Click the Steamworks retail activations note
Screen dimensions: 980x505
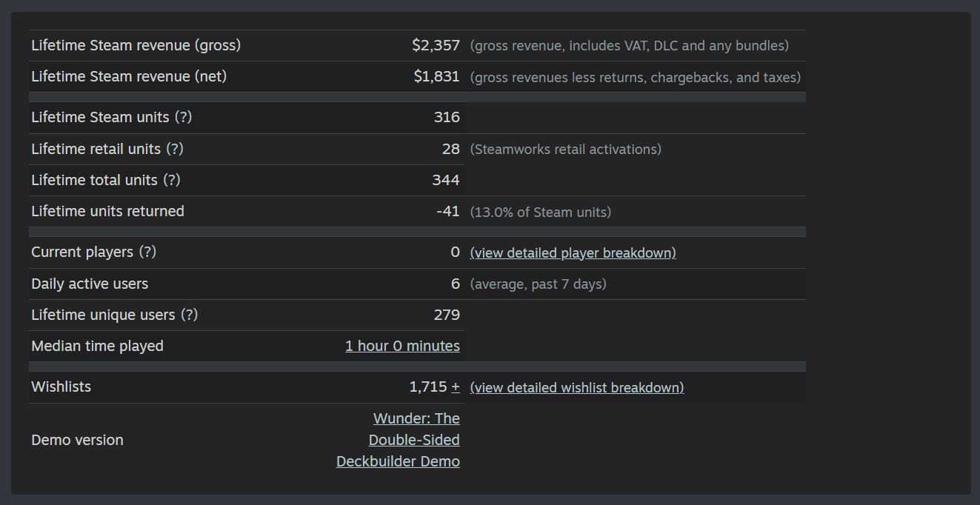pos(565,149)
